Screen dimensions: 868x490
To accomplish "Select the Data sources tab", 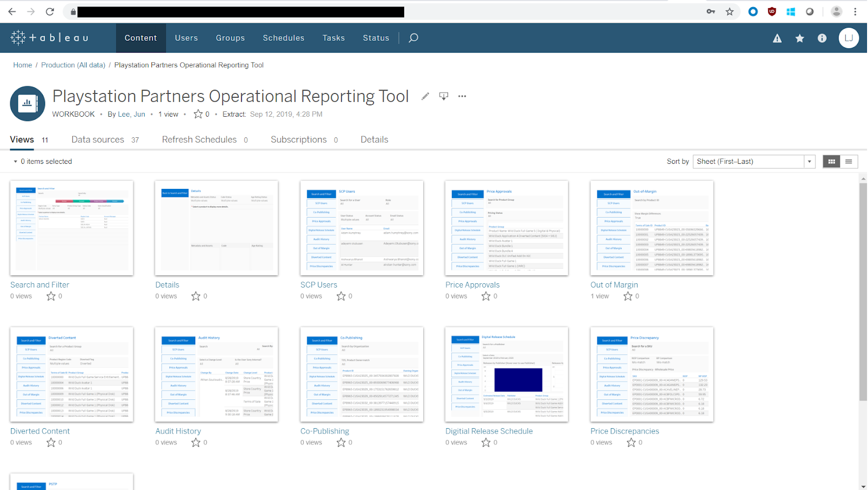I will (105, 140).
